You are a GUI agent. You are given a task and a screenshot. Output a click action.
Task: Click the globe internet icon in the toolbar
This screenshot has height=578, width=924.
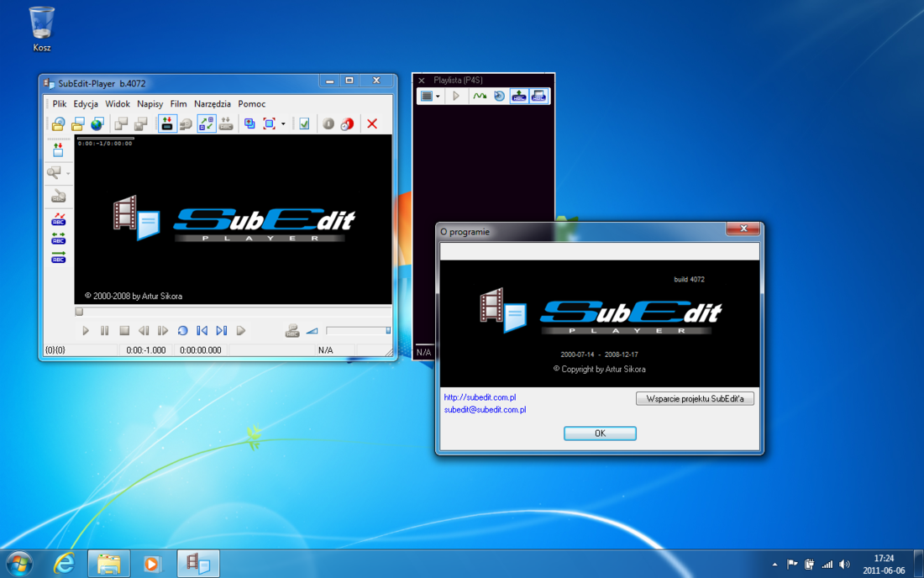point(97,123)
